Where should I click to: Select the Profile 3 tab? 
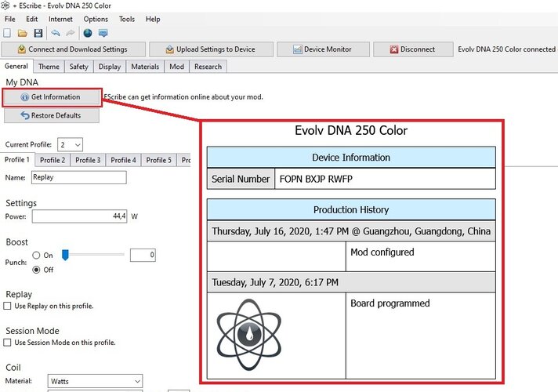tap(88, 160)
